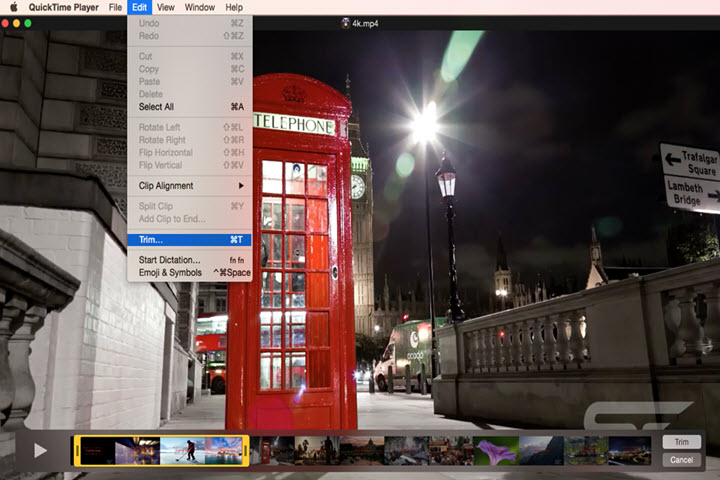Open the View menu
This screenshot has height=480, width=720.
pos(166,7)
